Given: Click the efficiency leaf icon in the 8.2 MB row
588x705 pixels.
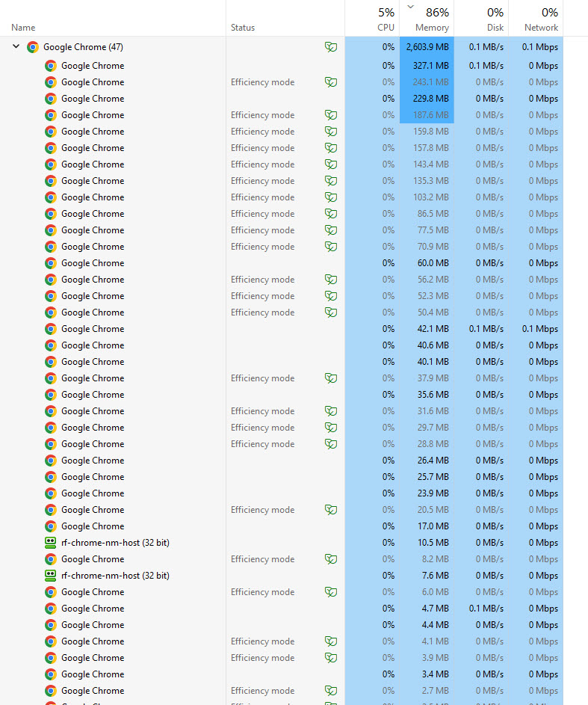Looking at the screenshot, I should point(331,559).
